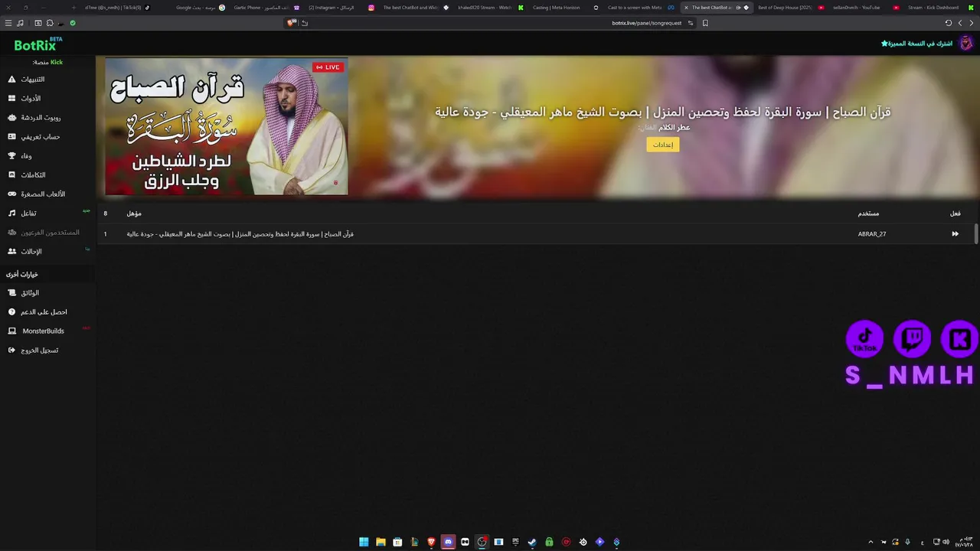The image size is (980, 551).
Task: Click the اشترك في النسخة المميزة premium link
Action: [916, 44]
